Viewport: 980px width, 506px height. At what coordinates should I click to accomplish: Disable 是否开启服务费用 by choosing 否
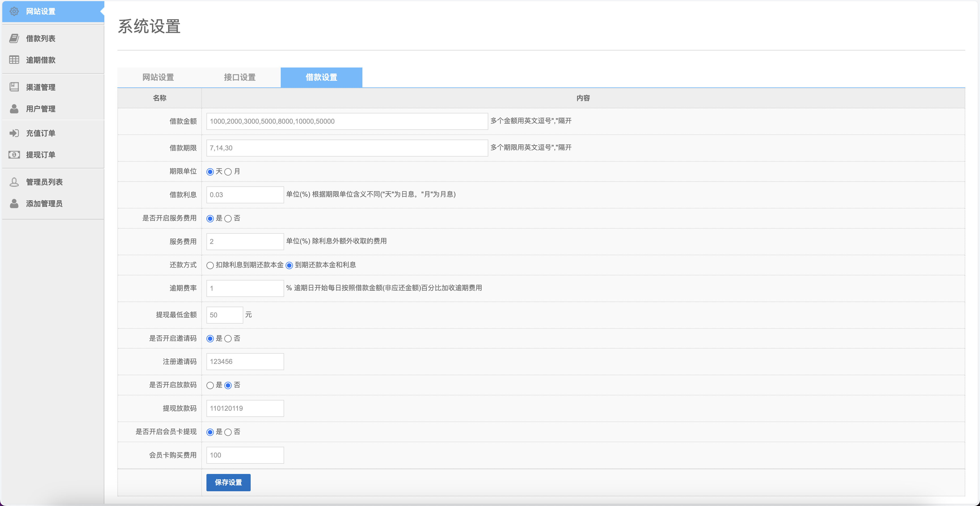click(228, 218)
